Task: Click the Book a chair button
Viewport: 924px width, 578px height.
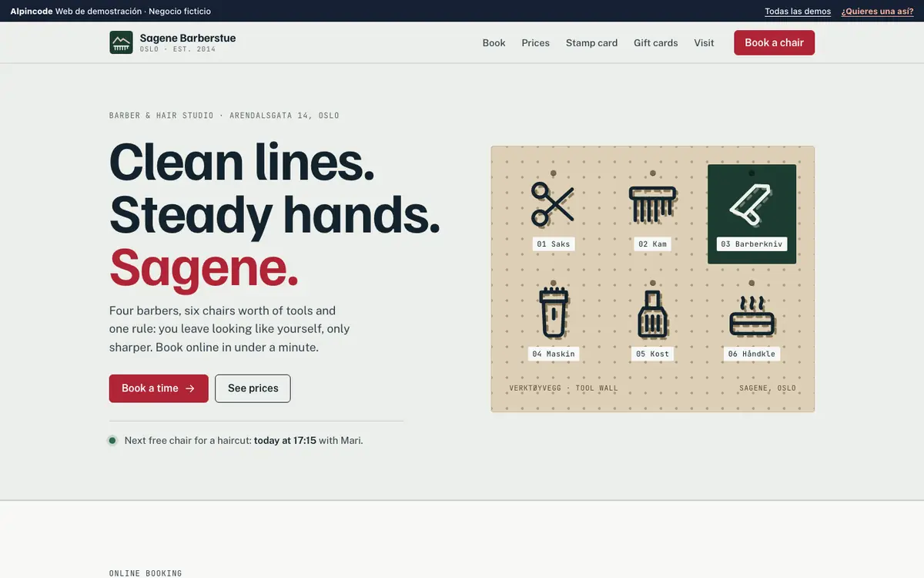Action: click(774, 42)
